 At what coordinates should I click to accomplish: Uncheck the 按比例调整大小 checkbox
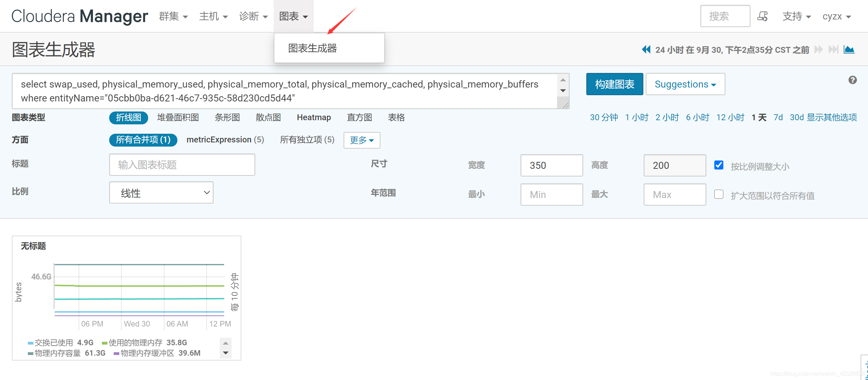(x=719, y=165)
